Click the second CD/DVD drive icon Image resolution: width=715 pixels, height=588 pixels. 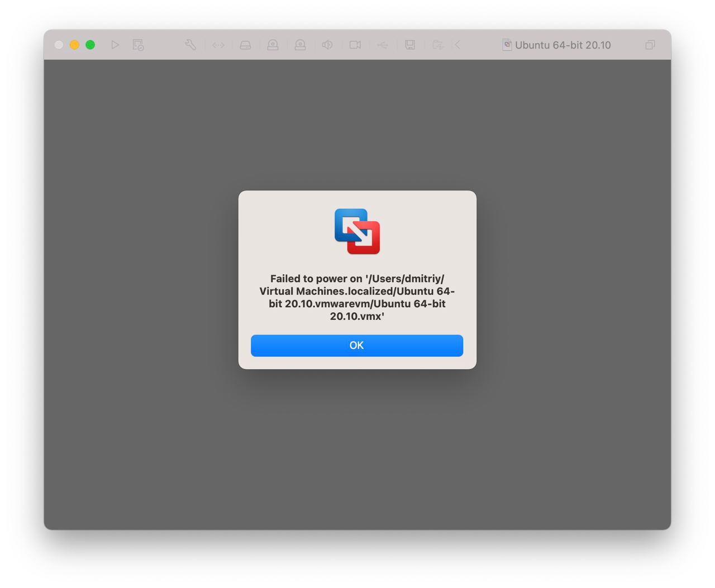tap(300, 45)
